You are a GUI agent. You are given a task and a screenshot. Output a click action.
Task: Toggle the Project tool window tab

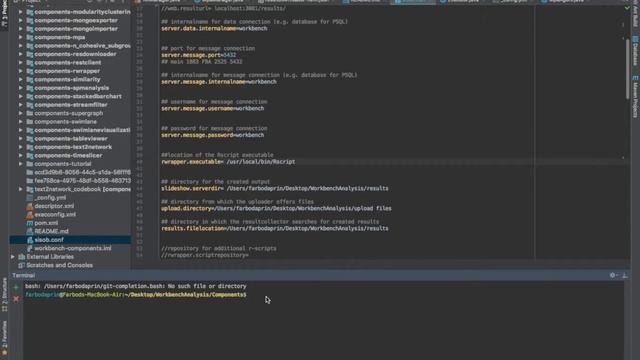pos(4,14)
